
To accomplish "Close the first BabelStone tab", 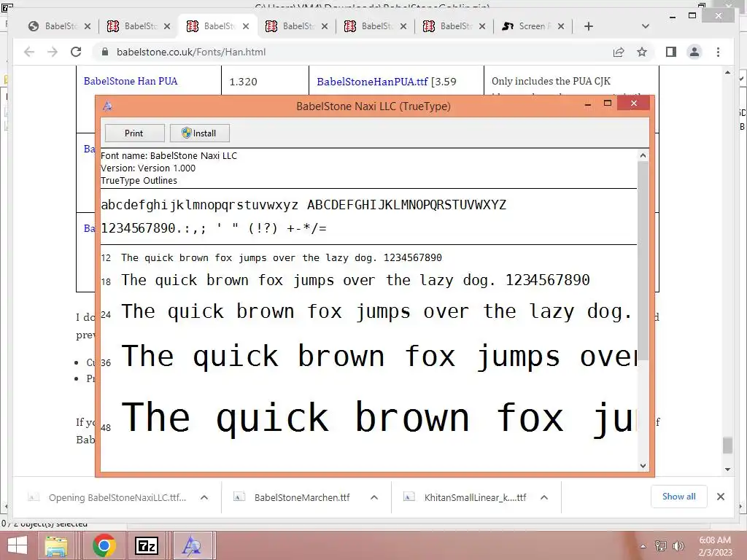I will pyautogui.click(x=88, y=26).
